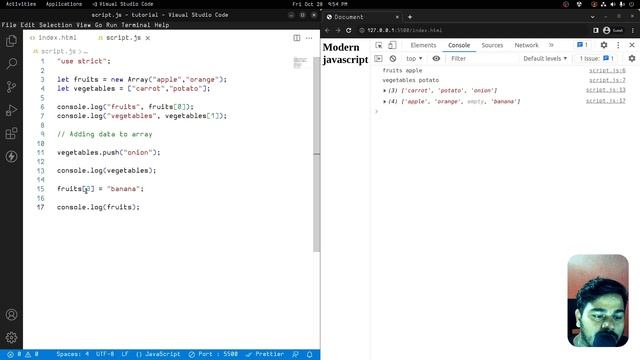Open the Accounts menu in VS Code
The image size is (640, 360).
pyautogui.click(x=11, y=315)
